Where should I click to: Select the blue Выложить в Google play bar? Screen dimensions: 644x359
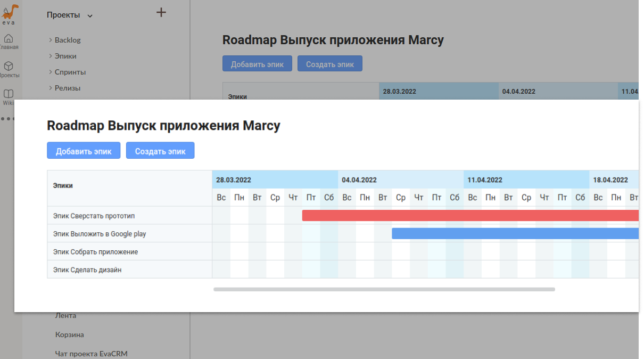click(x=515, y=233)
